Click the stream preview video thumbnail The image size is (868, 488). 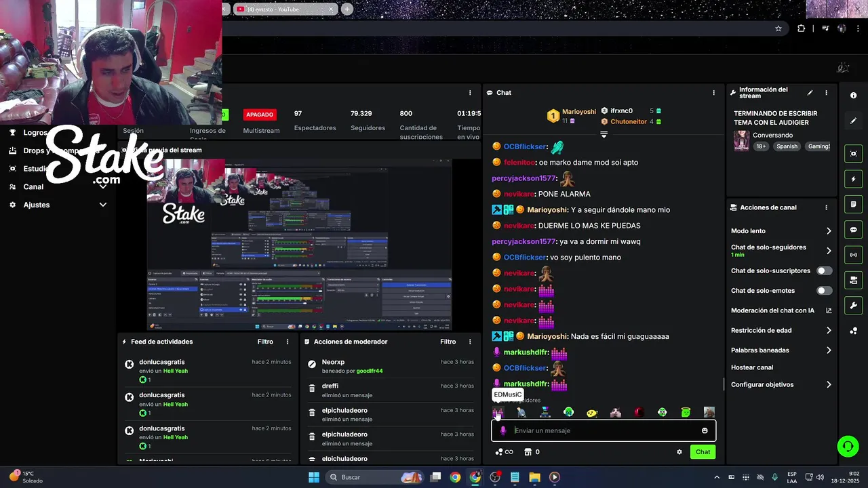click(300, 245)
